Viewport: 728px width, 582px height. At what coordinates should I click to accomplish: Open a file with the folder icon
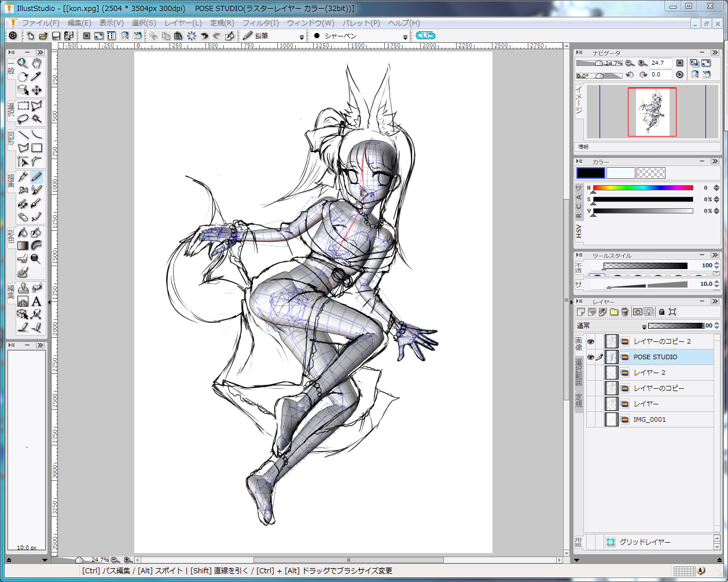pos(43,36)
